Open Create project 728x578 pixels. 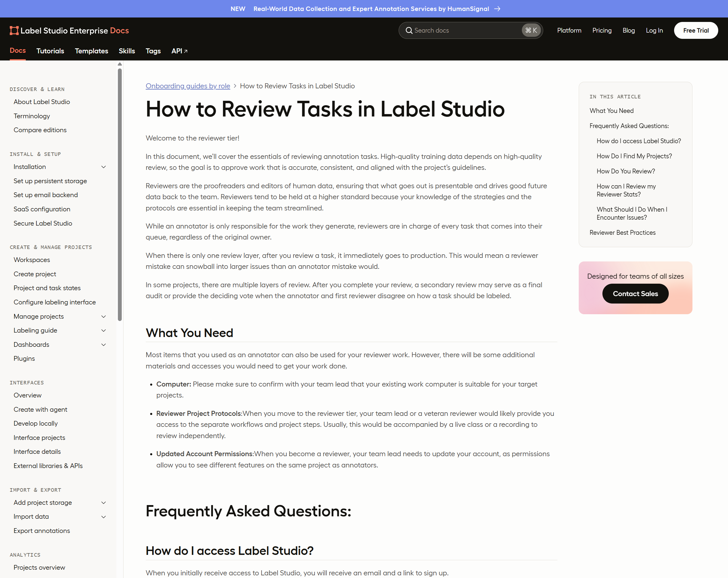pos(35,274)
